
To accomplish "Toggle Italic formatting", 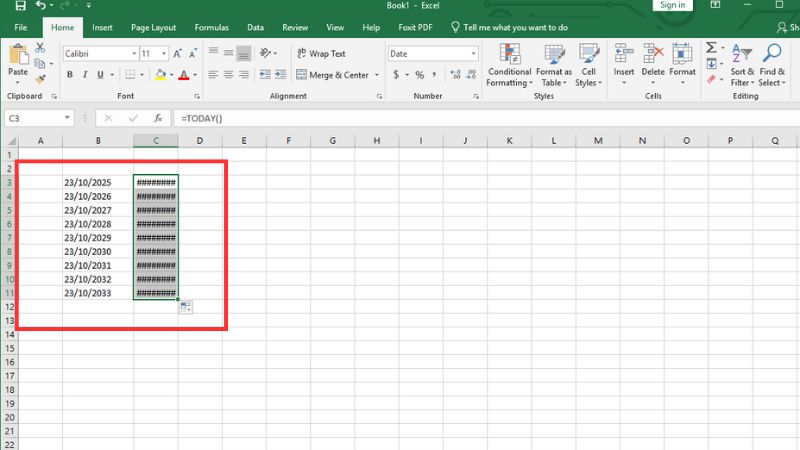I will 85,75.
